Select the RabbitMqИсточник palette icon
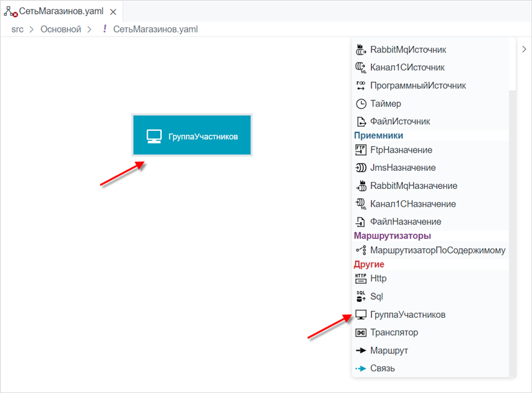This screenshot has width=532, height=393. point(360,50)
